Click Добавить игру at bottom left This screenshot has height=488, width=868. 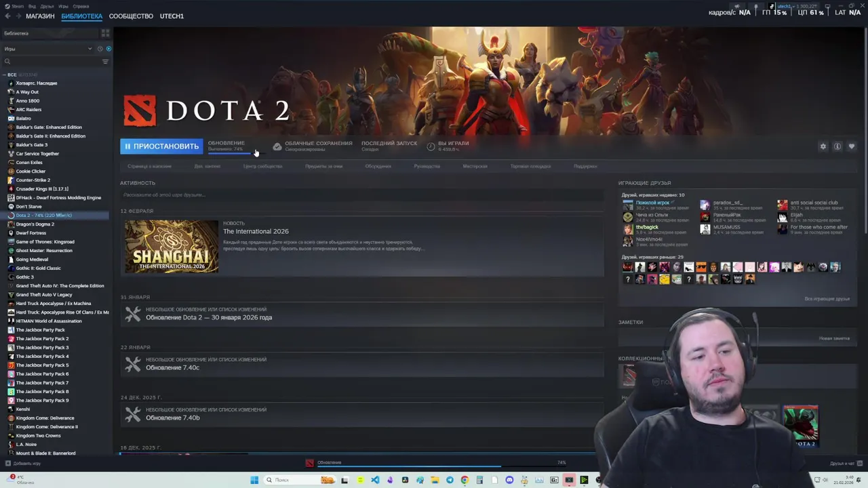click(23, 464)
